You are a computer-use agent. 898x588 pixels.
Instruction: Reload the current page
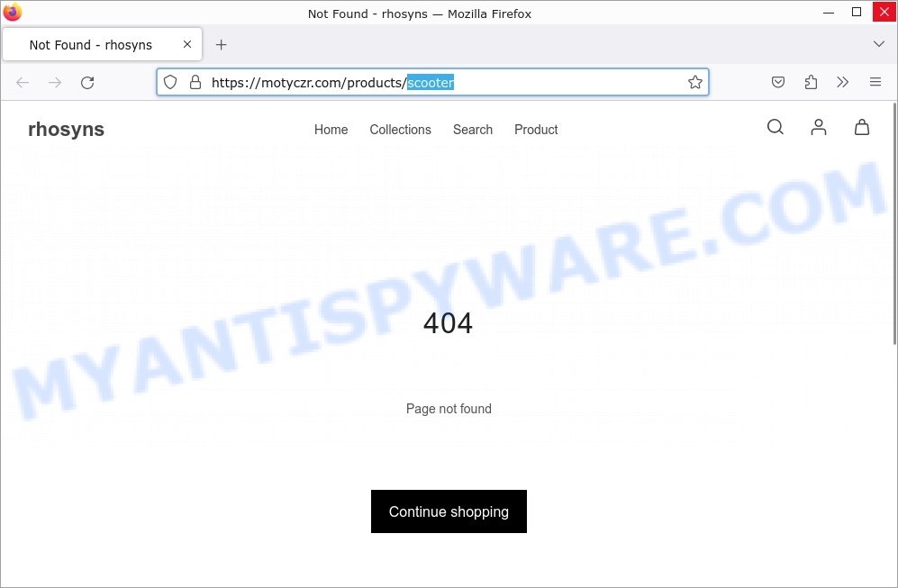pos(87,83)
